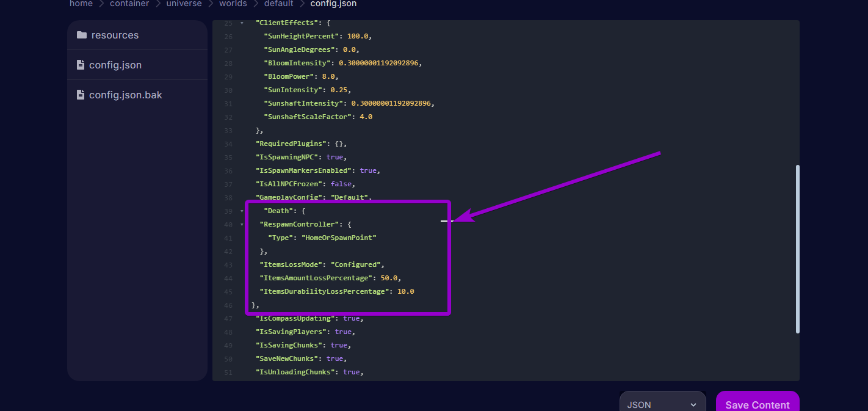Click the universe breadcrumb entry
This screenshot has width=868, height=411.
click(184, 4)
